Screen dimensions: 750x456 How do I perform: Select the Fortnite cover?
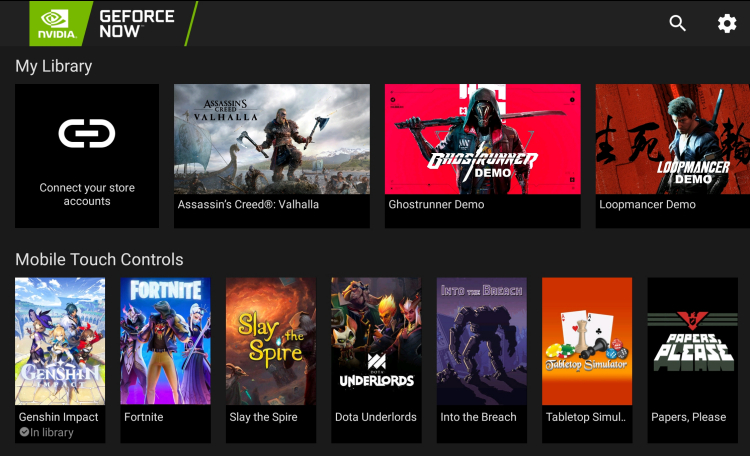click(x=165, y=341)
